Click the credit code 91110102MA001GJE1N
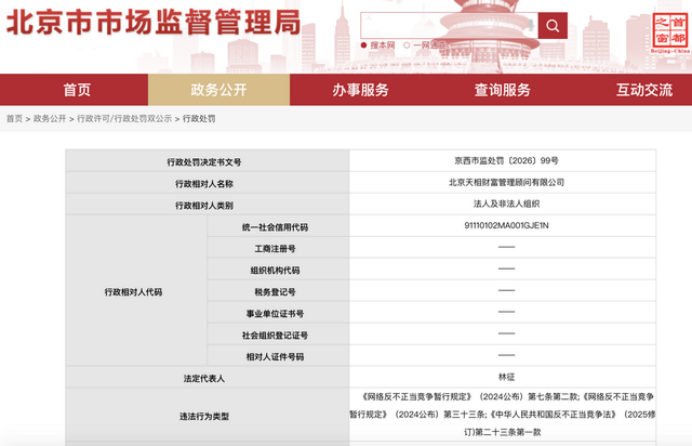The width and height of the screenshot is (692, 446). pos(508,225)
